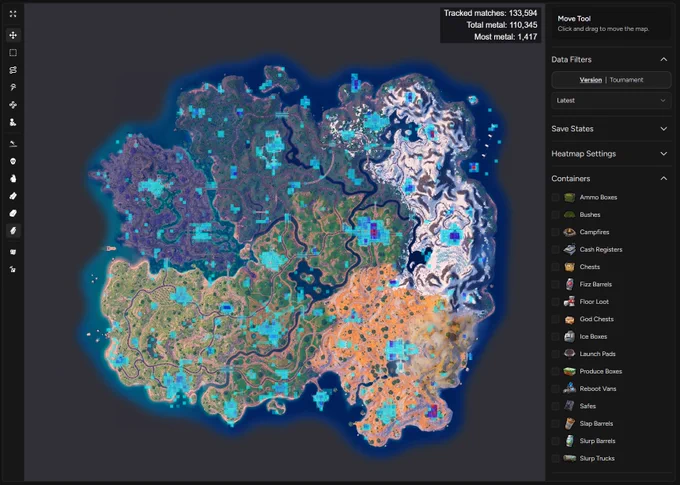This screenshot has width=680, height=485.
Task: Switch to the Tournament filter tab
Action: pos(626,80)
